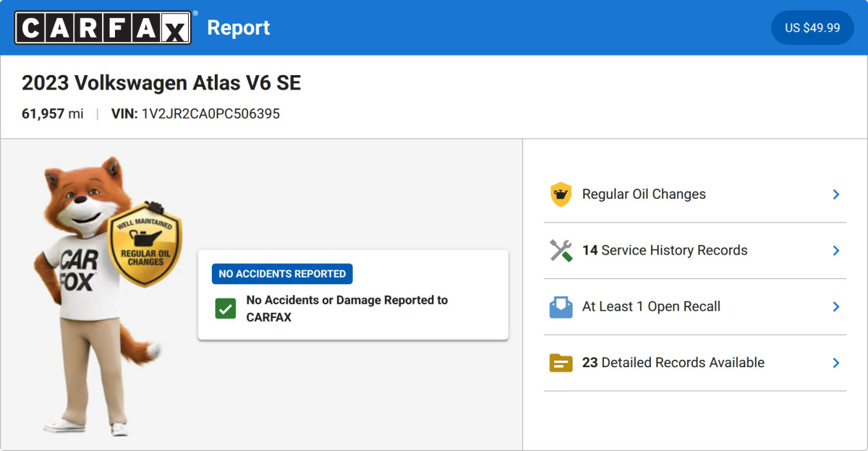868x451 pixels.
Task: Expand the Open Recall chevron
Action: (x=835, y=306)
